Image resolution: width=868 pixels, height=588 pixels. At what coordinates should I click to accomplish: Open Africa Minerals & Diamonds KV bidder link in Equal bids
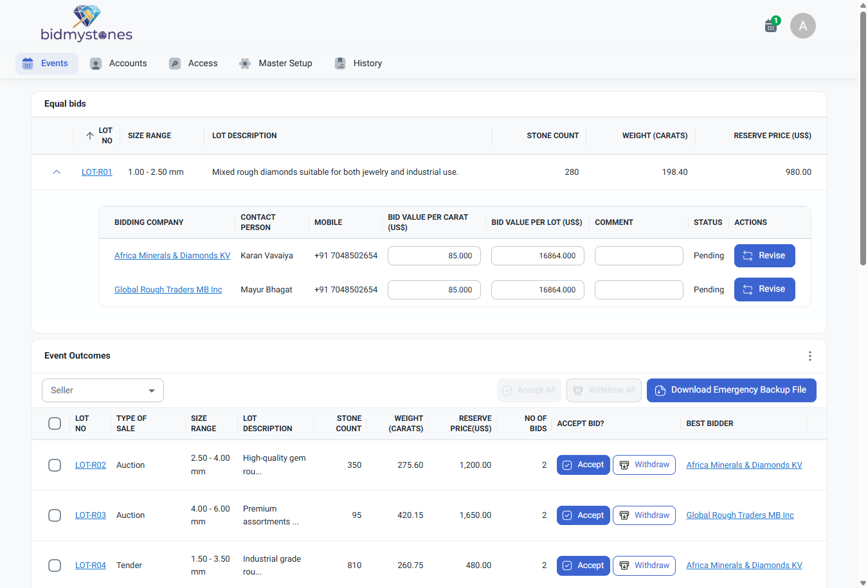(x=172, y=256)
